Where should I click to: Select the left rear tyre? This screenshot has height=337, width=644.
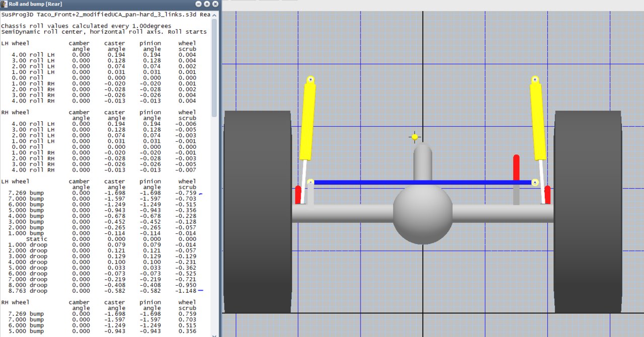point(258,212)
